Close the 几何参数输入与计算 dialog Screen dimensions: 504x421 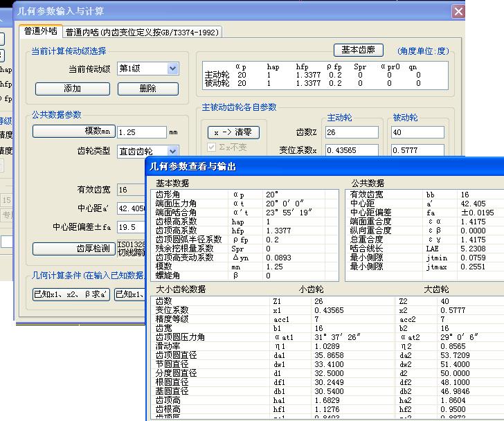[458, 12]
